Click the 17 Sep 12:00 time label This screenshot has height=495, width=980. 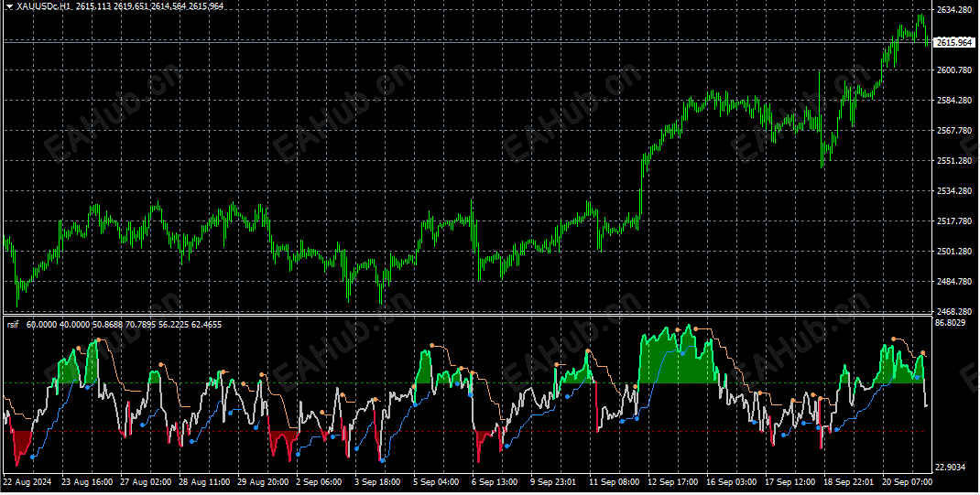coord(790,482)
